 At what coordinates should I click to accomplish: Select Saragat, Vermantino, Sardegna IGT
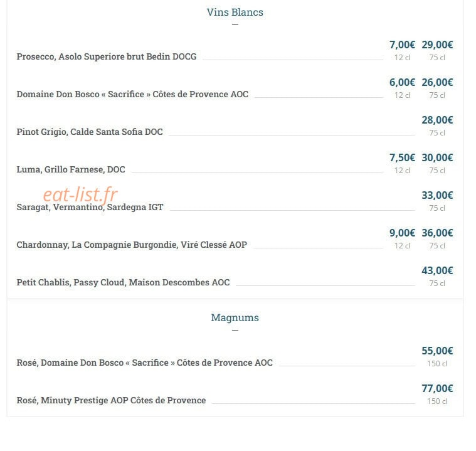point(90,207)
